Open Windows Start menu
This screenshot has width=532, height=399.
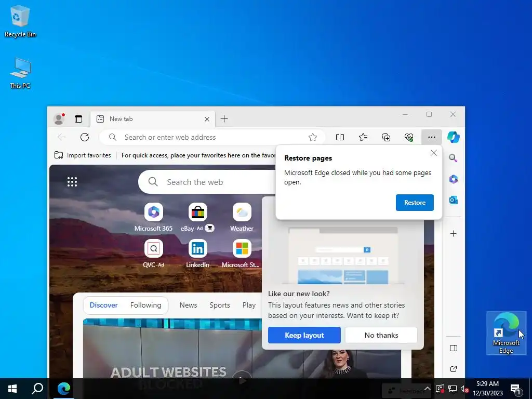click(x=12, y=389)
